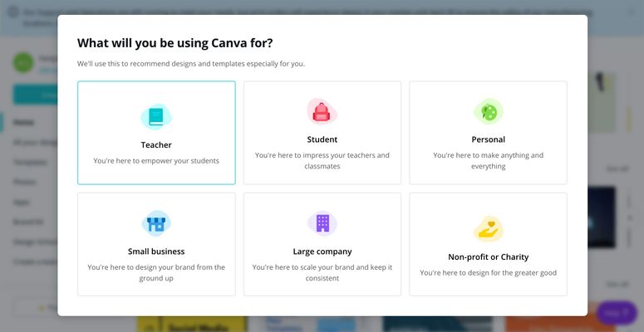Image resolution: width=644 pixels, height=332 pixels.
Task: Click the Teacher book icon
Action: pos(155,117)
